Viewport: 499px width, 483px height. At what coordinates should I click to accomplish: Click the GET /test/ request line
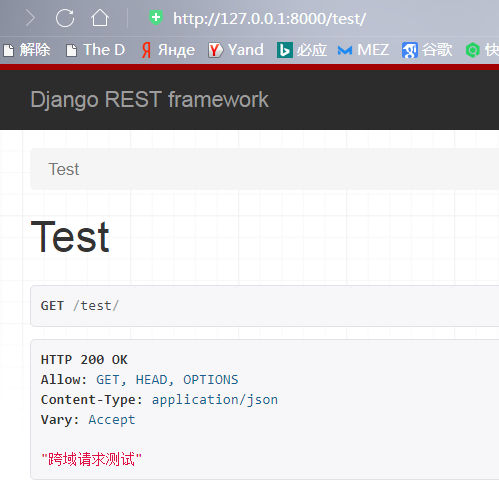tap(79, 306)
